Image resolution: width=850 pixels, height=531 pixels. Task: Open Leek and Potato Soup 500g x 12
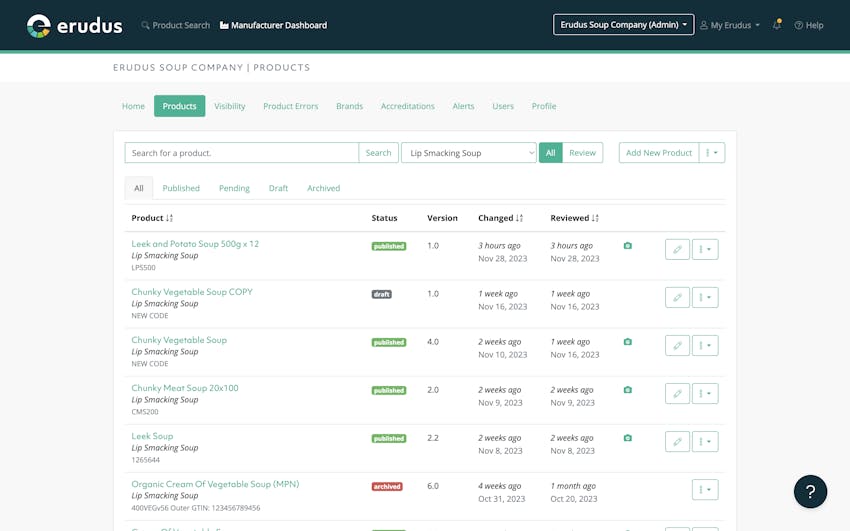(195, 244)
